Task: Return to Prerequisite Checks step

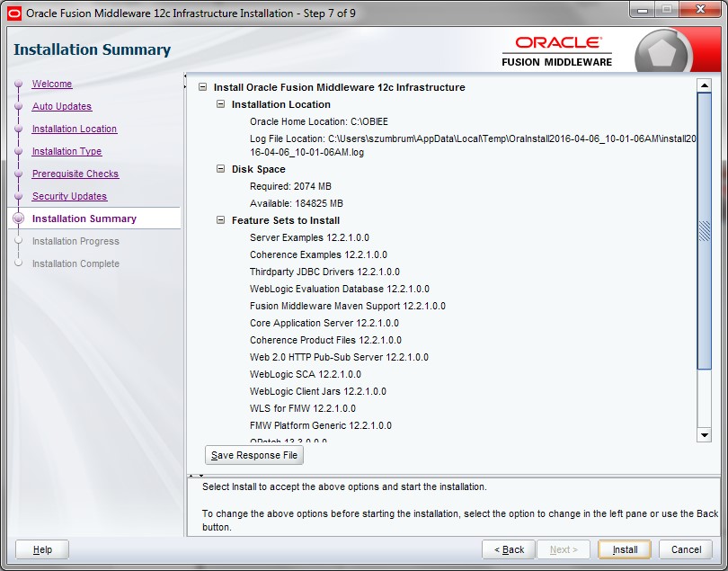Action: pos(75,174)
